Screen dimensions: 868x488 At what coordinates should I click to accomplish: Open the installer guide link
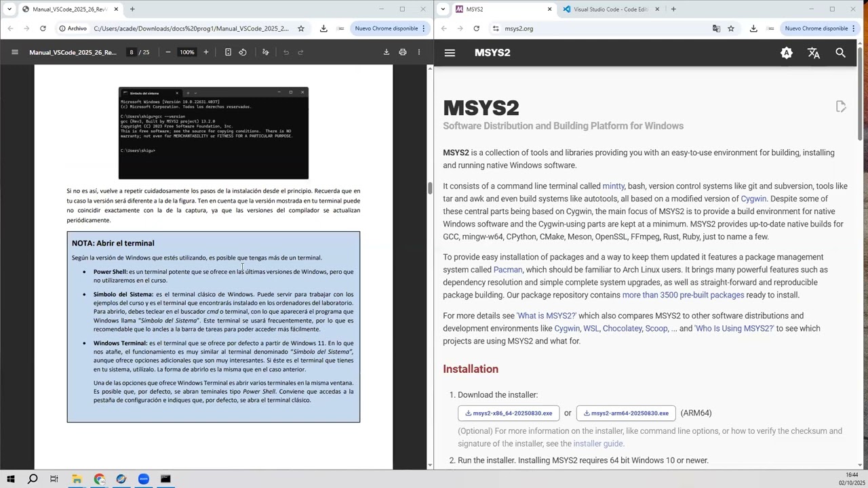click(x=598, y=444)
